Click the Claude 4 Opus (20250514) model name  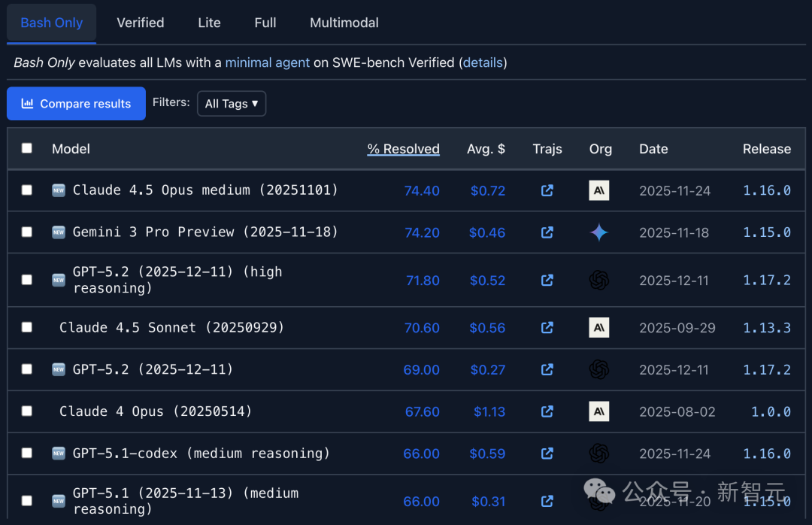click(x=156, y=411)
